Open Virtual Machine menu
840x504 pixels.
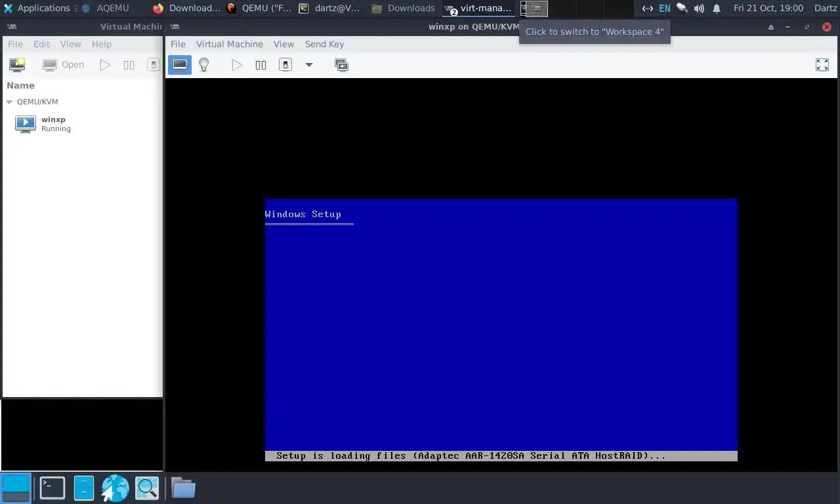230,44
